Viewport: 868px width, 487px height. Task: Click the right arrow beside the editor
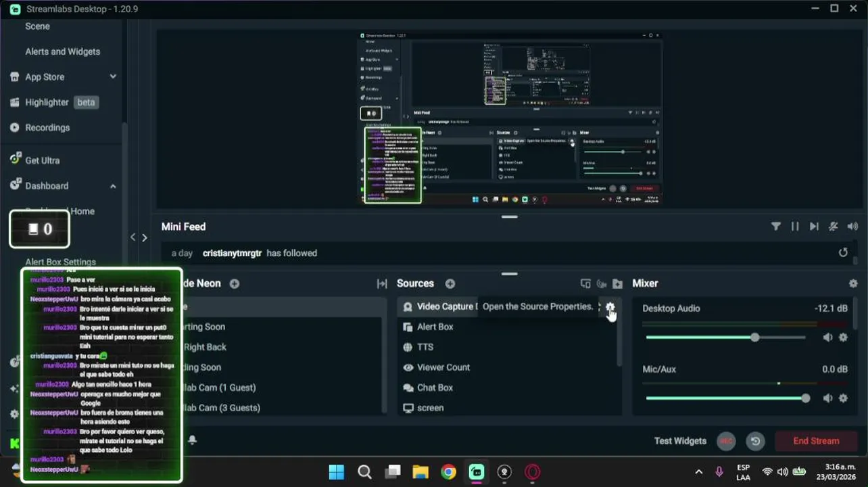pyautogui.click(x=144, y=237)
